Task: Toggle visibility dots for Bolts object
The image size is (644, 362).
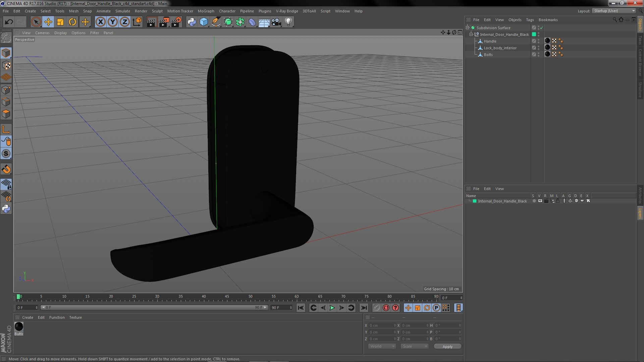Action: point(539,55)
